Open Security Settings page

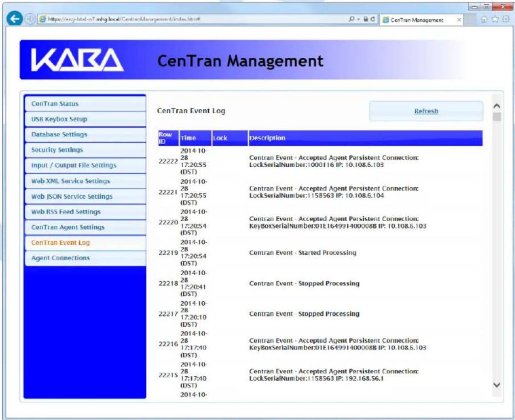click(85, 150)
